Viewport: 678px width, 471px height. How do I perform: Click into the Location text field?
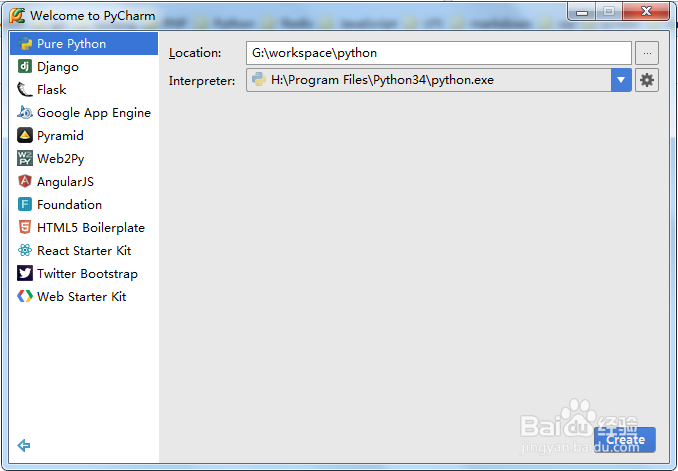click(x=439, y=53)
